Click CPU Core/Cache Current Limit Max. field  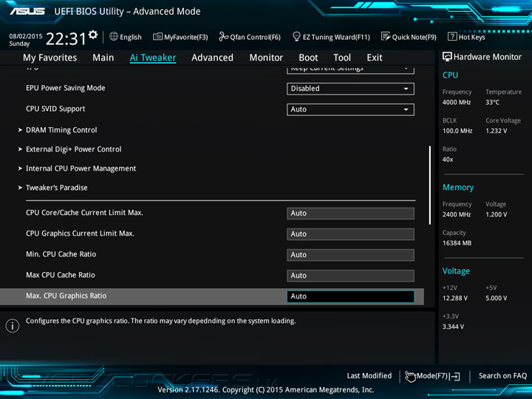click(350, 214)
